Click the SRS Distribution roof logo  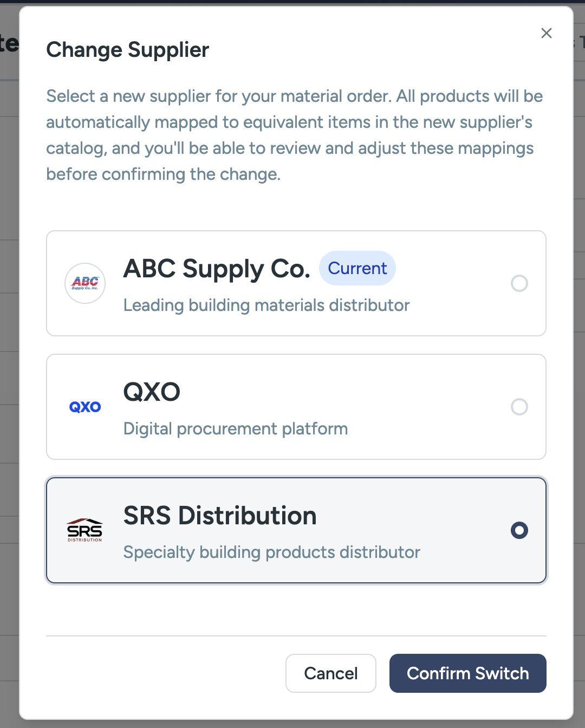coord(85,530)
